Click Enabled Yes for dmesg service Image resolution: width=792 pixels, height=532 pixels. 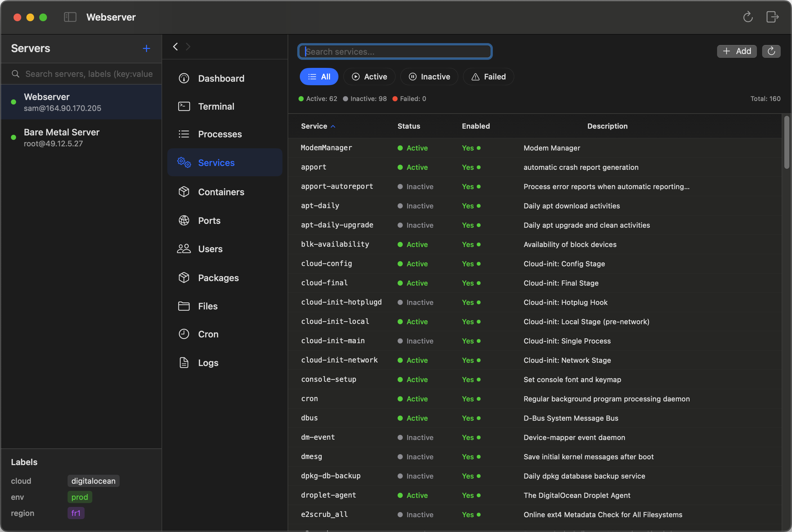coord(471,457)
